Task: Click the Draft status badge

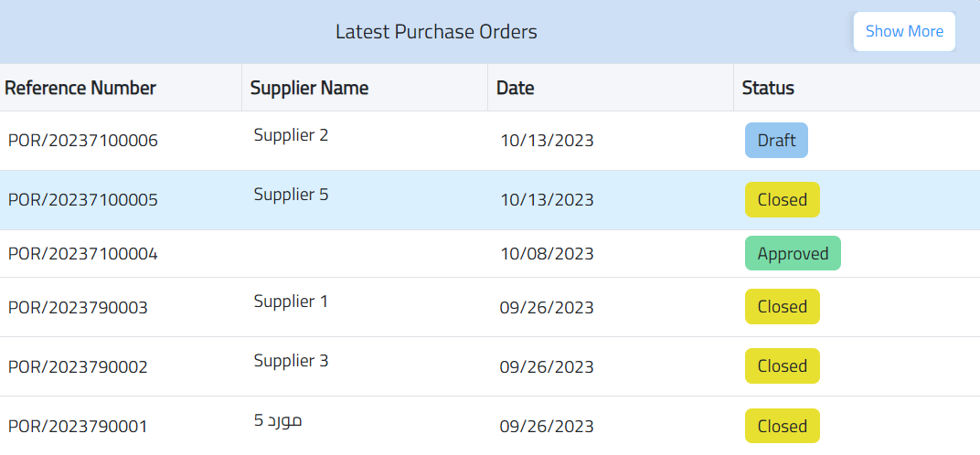Action: tap(776, 141)
